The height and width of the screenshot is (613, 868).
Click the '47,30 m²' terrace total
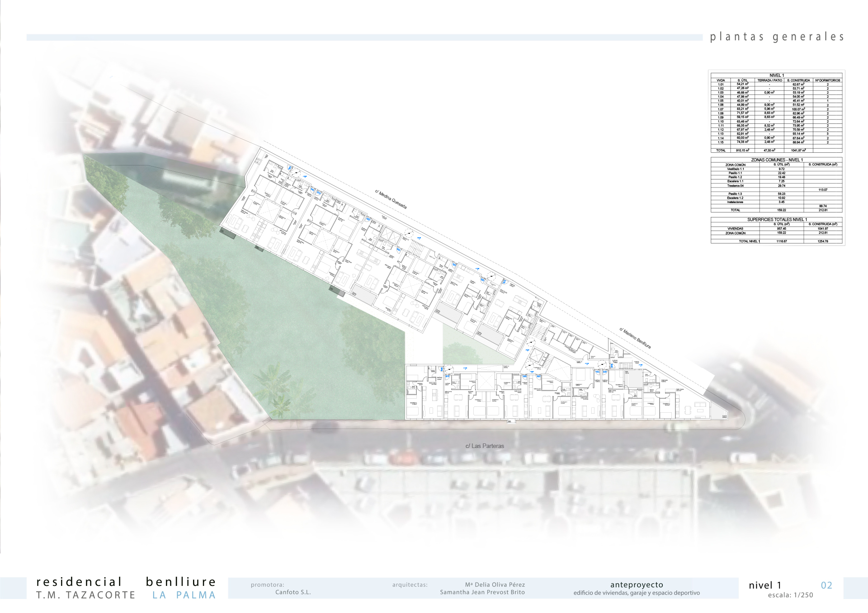(769, 151)
